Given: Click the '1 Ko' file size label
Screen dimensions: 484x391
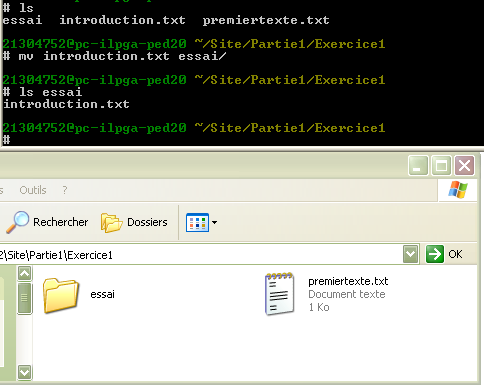Looking at the screenshot, I should 319,307.
